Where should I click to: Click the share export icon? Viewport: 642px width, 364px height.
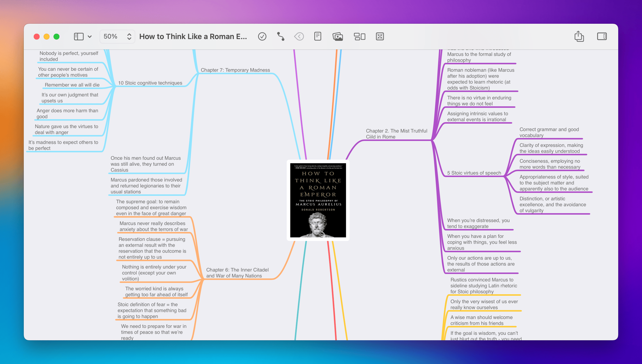pyautogui.click(x=579, y=36)
